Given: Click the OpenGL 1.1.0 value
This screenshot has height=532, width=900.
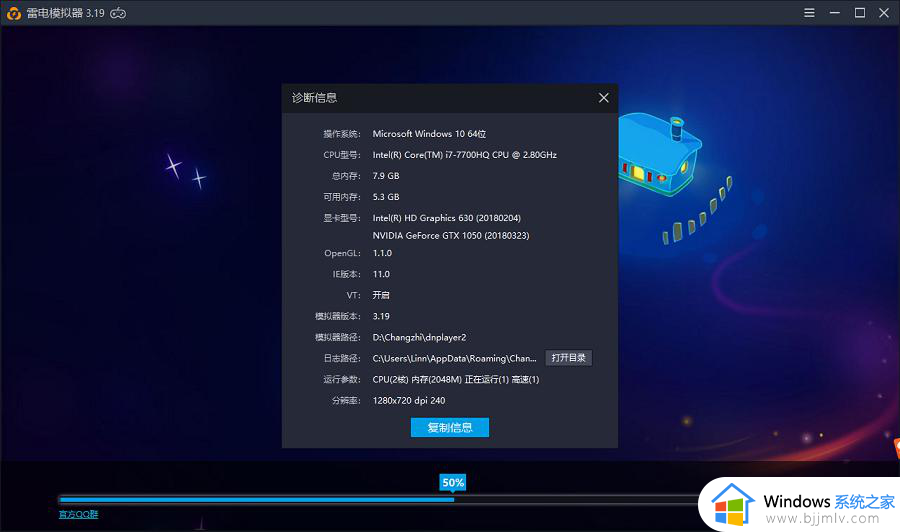Looking at the screenshot, I should [x=382, y=253].
